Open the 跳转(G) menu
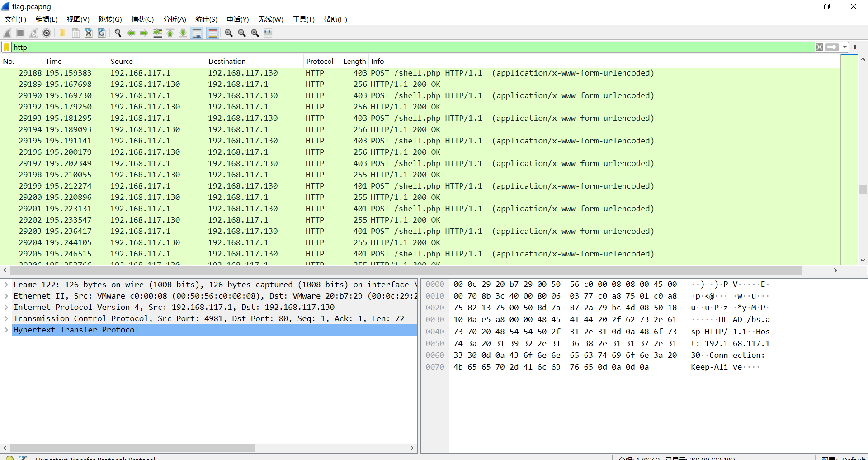Screen dimensions: 868x460 click(x=110, y=19)
